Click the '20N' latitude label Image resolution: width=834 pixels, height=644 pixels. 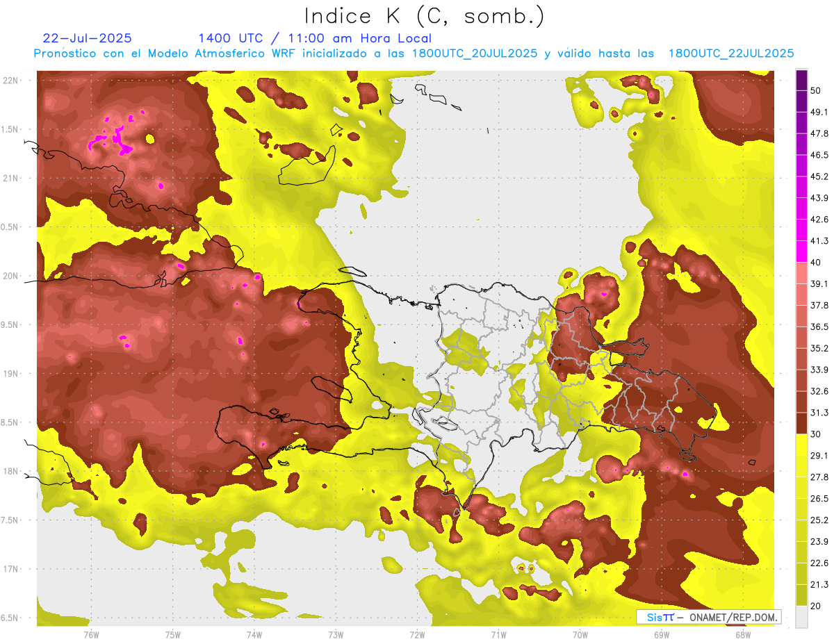click(12, 276)
